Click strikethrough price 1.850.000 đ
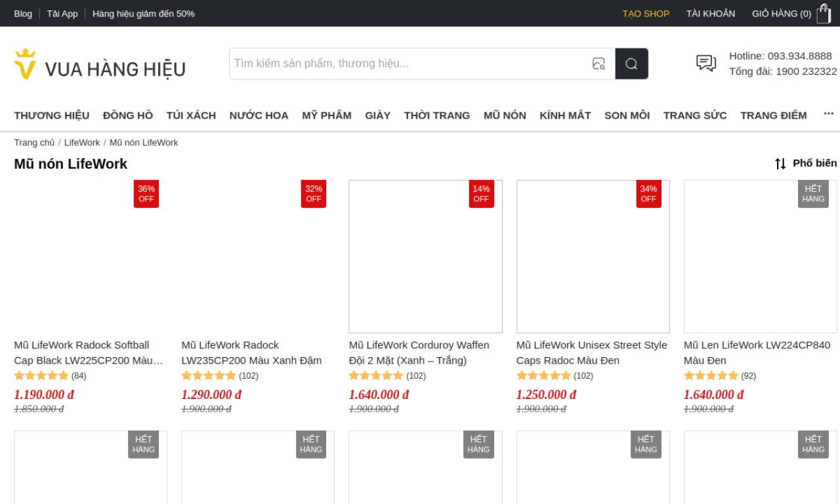840x504 pixels. click(x=39, y=409)
